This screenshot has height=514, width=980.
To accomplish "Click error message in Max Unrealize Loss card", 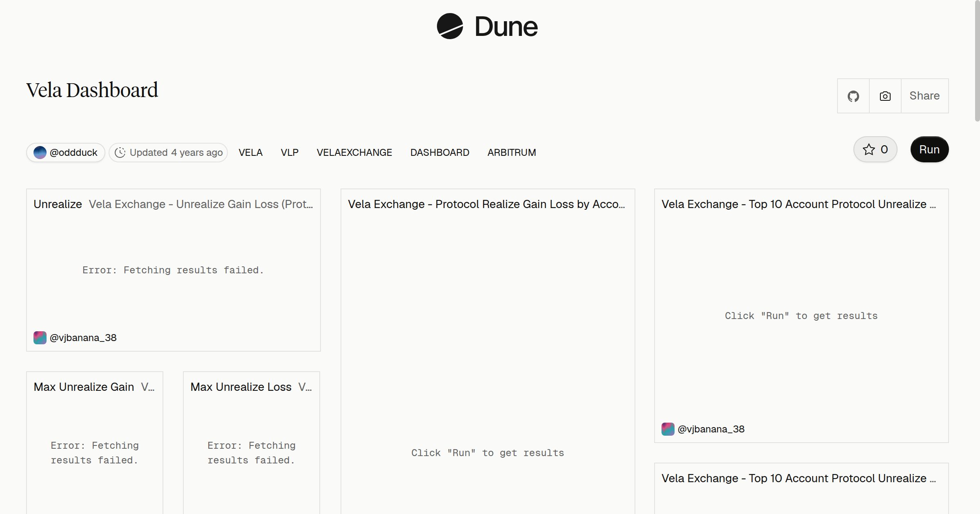I will [x=252, y=453].
